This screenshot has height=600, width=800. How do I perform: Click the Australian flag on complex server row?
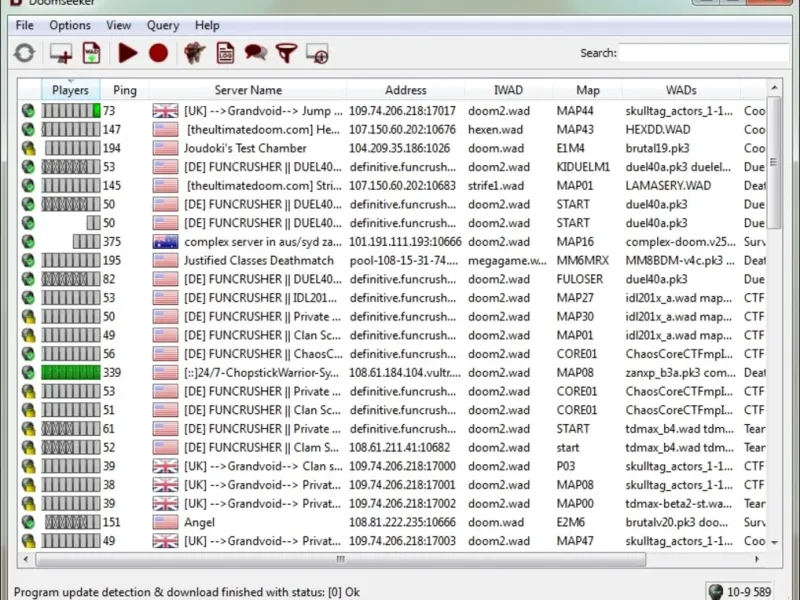[x=165, y=242]
